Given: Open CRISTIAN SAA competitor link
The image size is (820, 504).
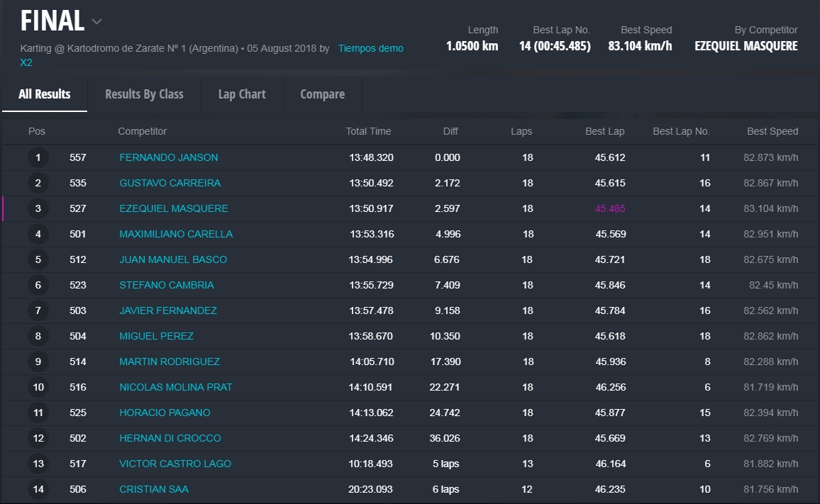Looking at the screenshot, I should [x=154, y=489].
